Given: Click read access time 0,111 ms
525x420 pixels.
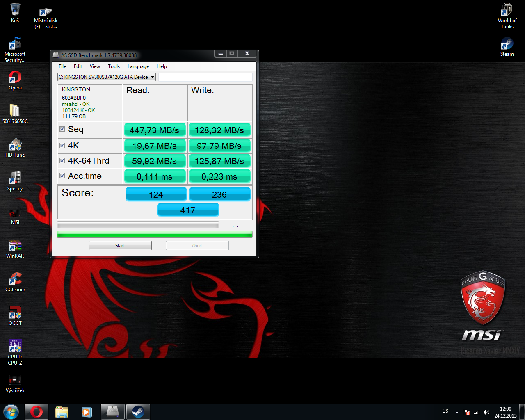Looking at the screenshot, I should click(x=155, y=177).
